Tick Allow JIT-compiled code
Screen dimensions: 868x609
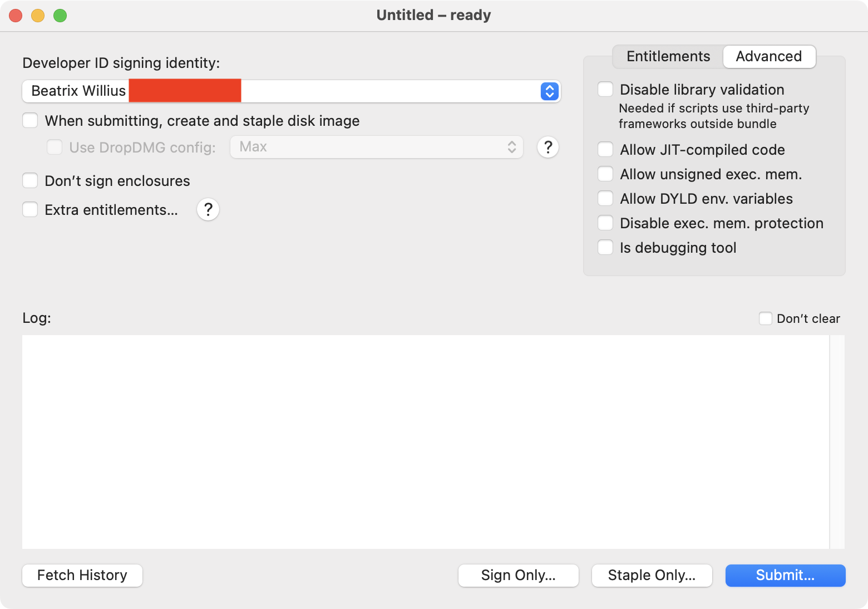(605, 150)
